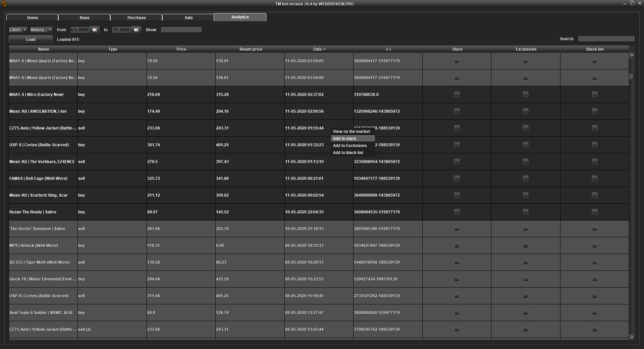Open the 'to' date calendar picker
This screenshot has width=644, height=349.
point(136,30)
